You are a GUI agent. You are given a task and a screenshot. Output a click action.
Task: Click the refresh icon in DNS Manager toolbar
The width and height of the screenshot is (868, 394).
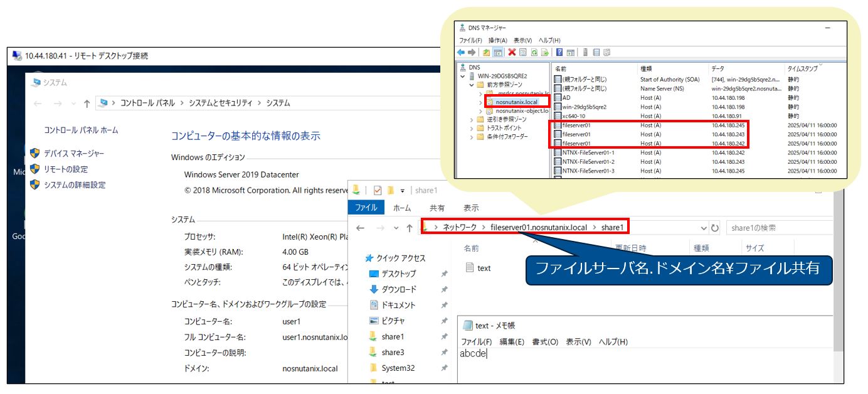[534, 52]
